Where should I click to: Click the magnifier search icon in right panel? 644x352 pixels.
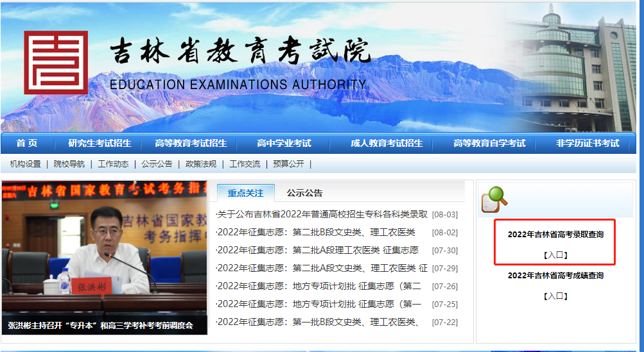(x=494, y=199)
